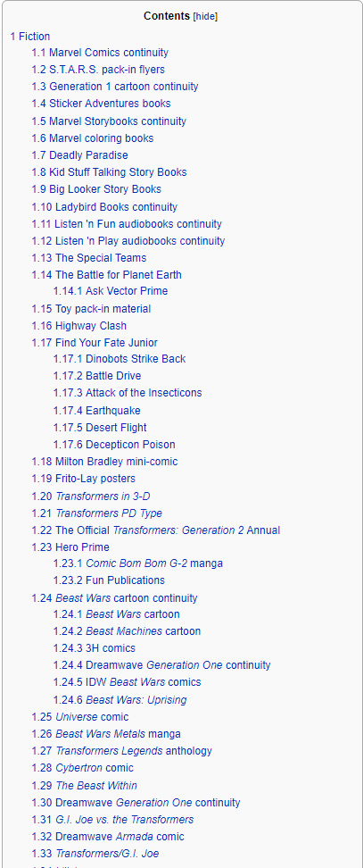This screenshot has width=363, height=868.
Task: Open 1.18 Milton Bradley mini-comic
Action: coord(104,461)
